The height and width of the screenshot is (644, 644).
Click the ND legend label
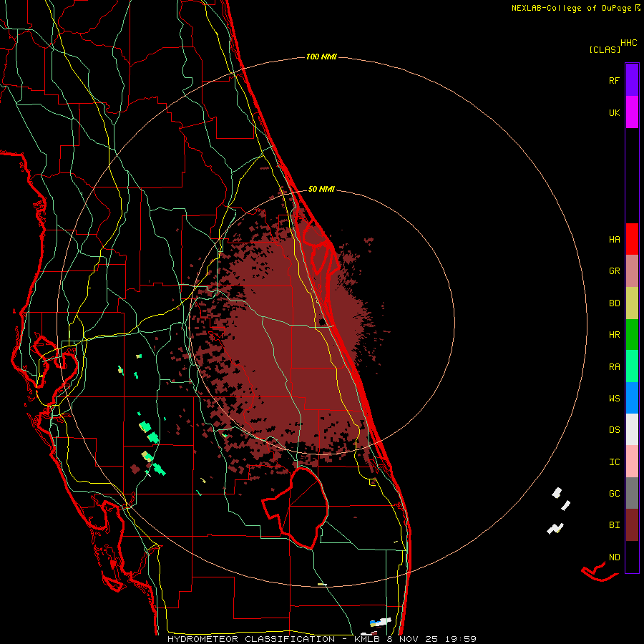point(614,557)
